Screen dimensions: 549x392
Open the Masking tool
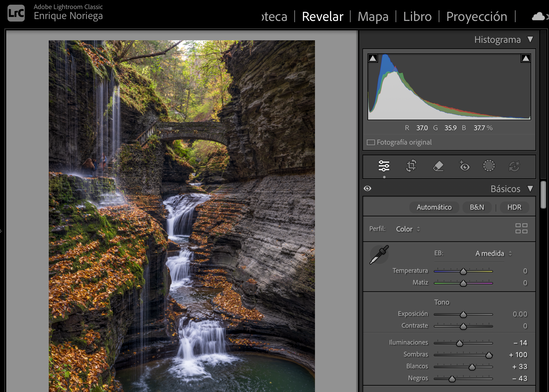(x=489, y=166)
